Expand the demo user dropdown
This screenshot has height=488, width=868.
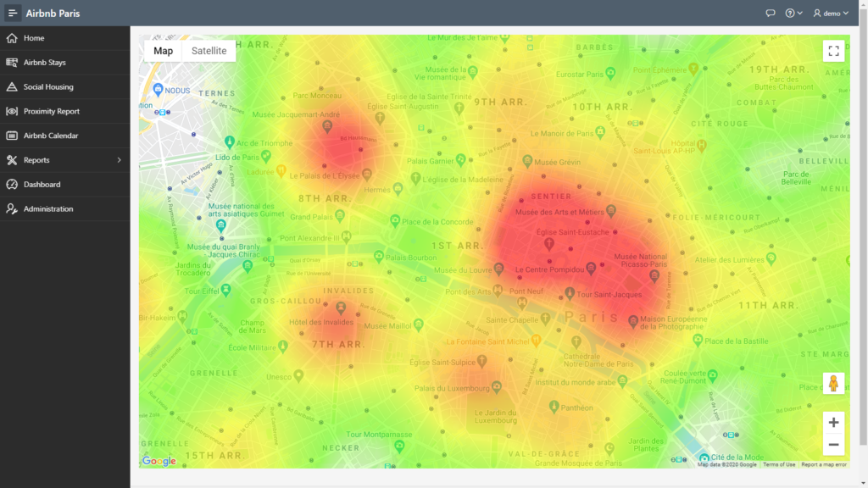[831, 13]
